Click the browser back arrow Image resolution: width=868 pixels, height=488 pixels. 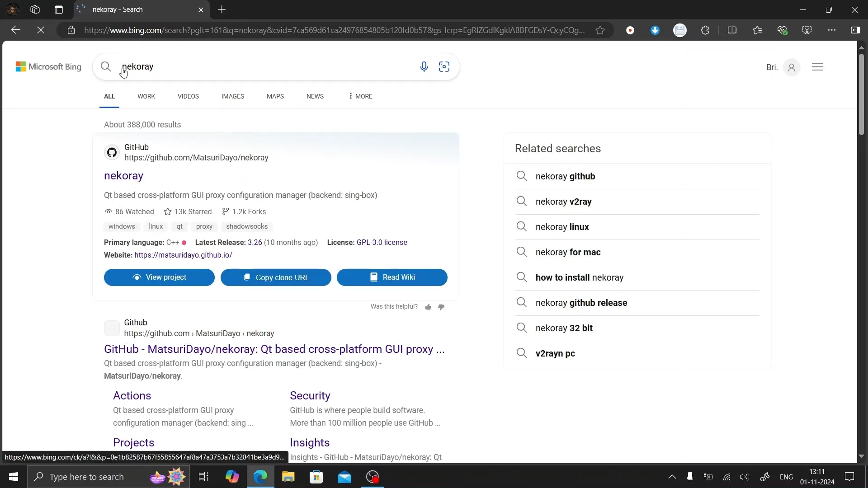point(16,30)
